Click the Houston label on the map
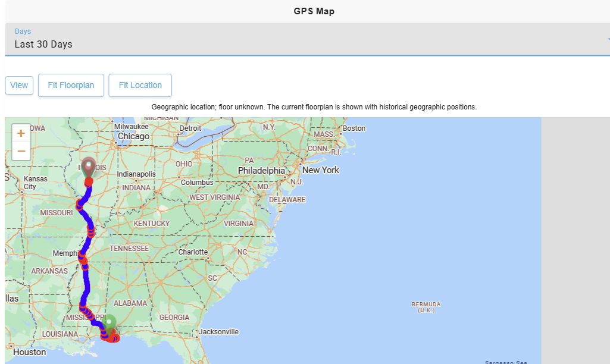 (30, 352)
